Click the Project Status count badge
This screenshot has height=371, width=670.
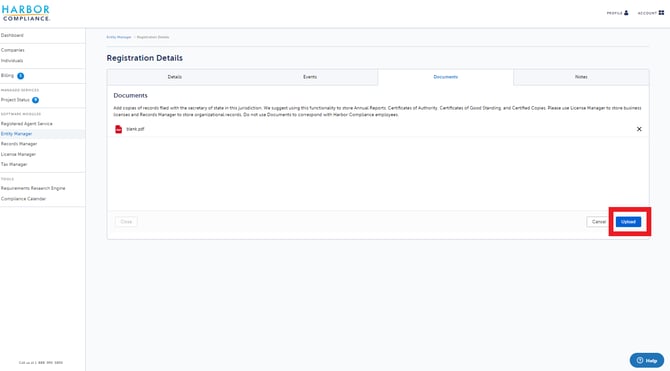(x=35, y=100)
